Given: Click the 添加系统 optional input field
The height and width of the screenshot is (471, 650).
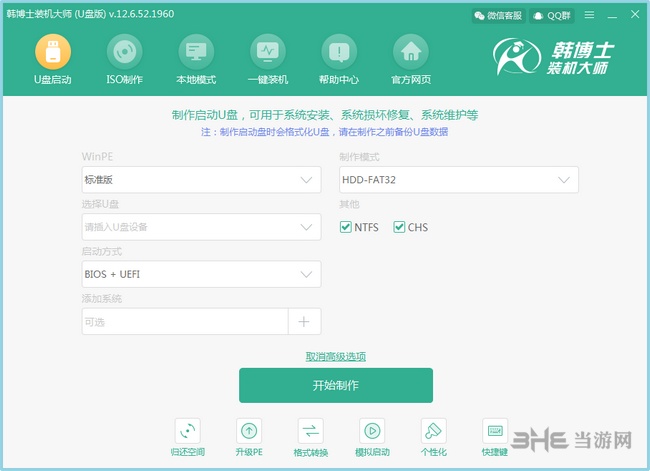Looking at the screenshot, I should (x=185, y=321).
